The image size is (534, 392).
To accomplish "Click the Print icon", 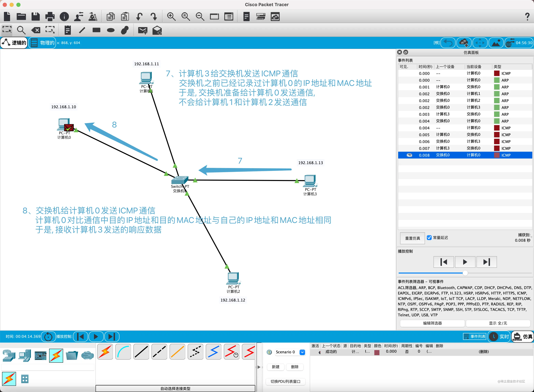I will (x=50, y=16).
